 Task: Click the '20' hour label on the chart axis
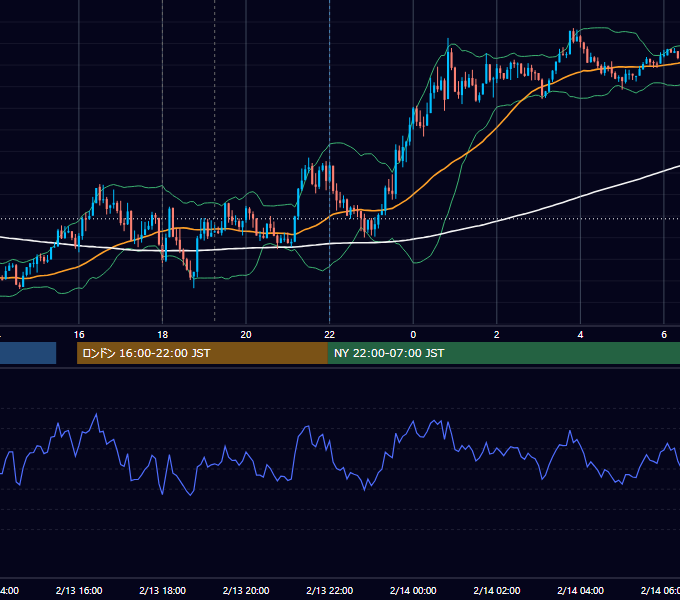(246, 335)
